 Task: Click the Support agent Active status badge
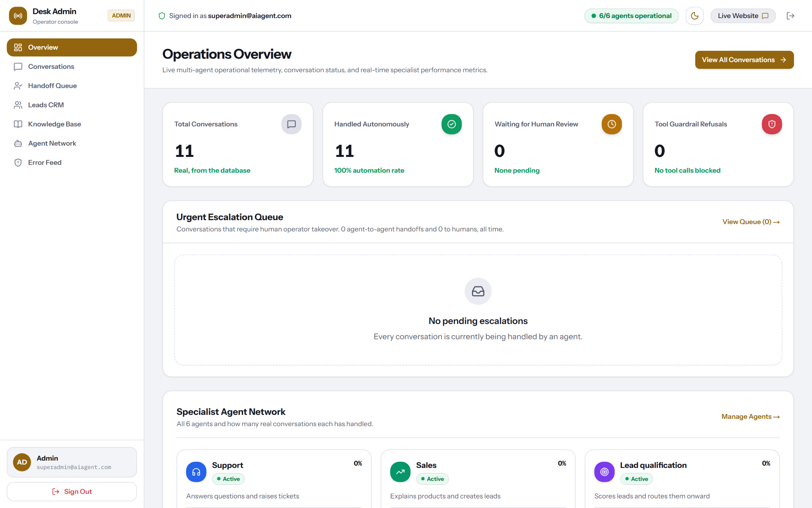point(228,479)
